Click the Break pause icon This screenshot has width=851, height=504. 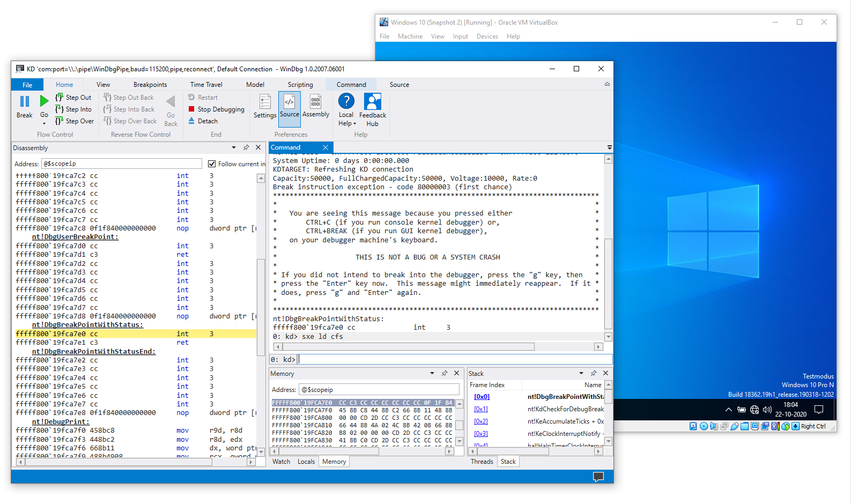tap(25, 101)
